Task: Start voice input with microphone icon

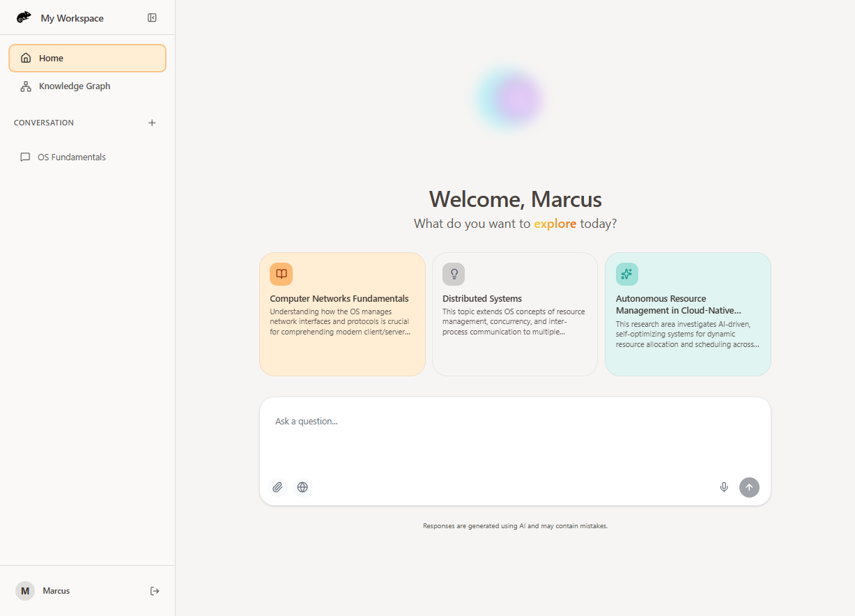Action: tap(724, 487)
